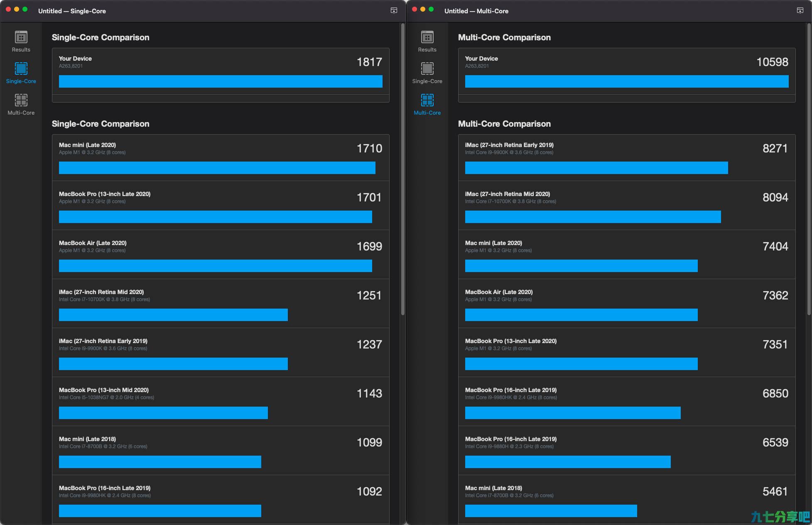This screenshot has height=525, width=812.
Task: Minimize the Untitled — Single-Core window
Action: pyautogui.click(x=17, y=9)
